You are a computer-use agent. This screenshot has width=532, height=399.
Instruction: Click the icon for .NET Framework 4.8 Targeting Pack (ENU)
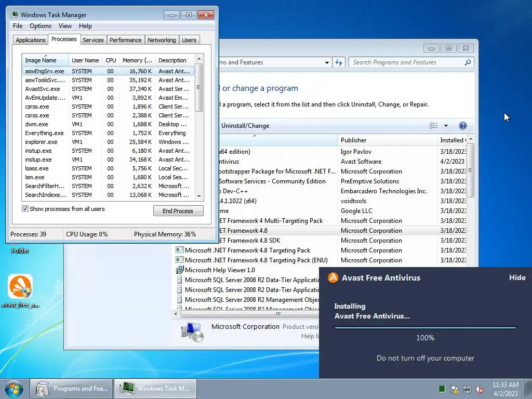tap(179, 260)
